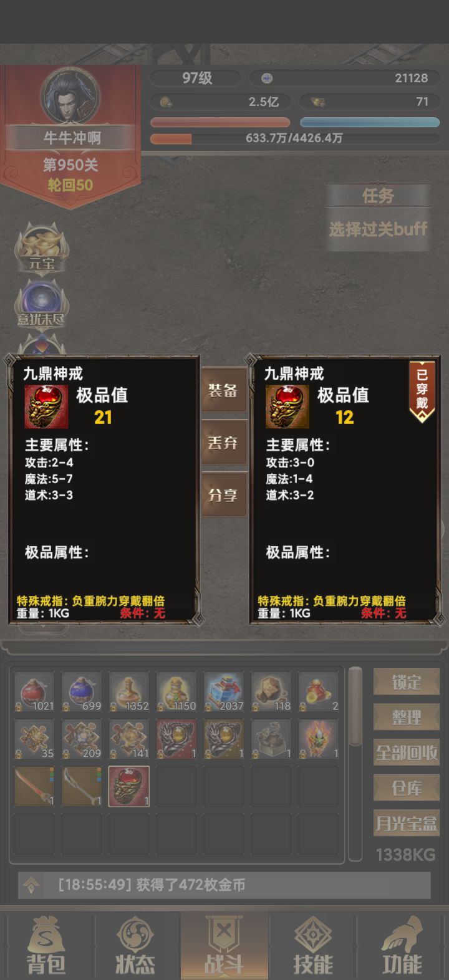
Task: Tap the 元宝 ingot icon
Action: coord(42,249)
